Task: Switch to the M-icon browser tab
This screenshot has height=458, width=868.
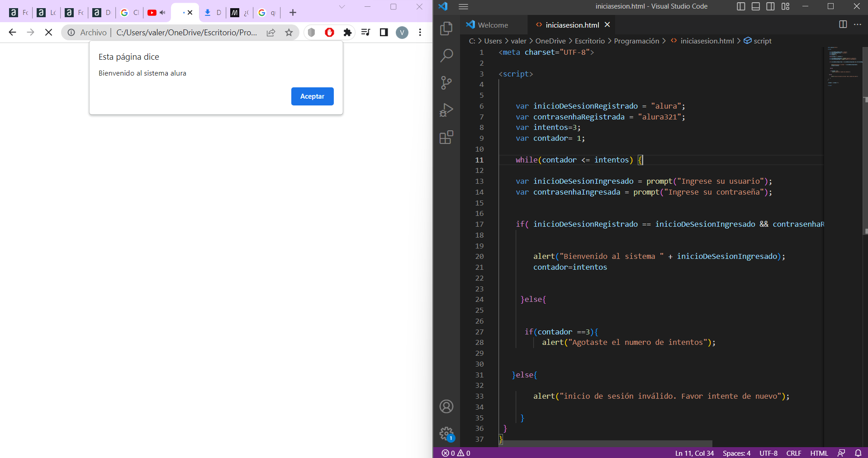Action: click(x=240, y=13)
